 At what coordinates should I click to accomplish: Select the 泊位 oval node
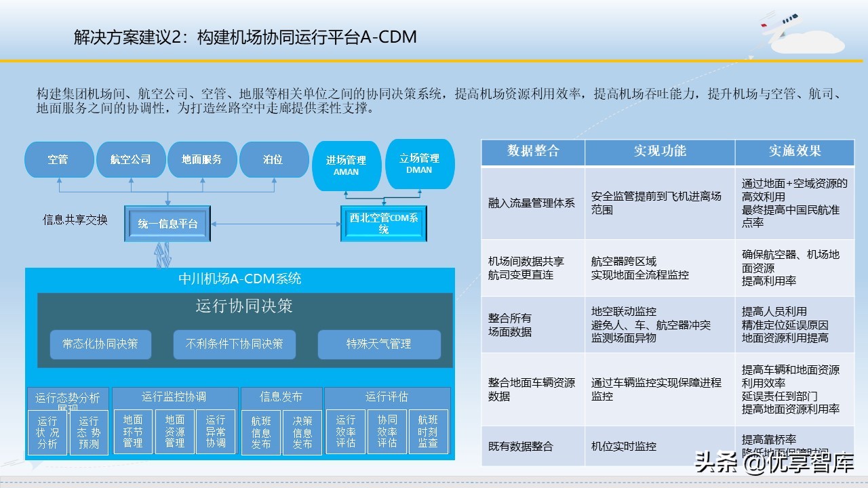pyautogui.click(x=274, y=160)
